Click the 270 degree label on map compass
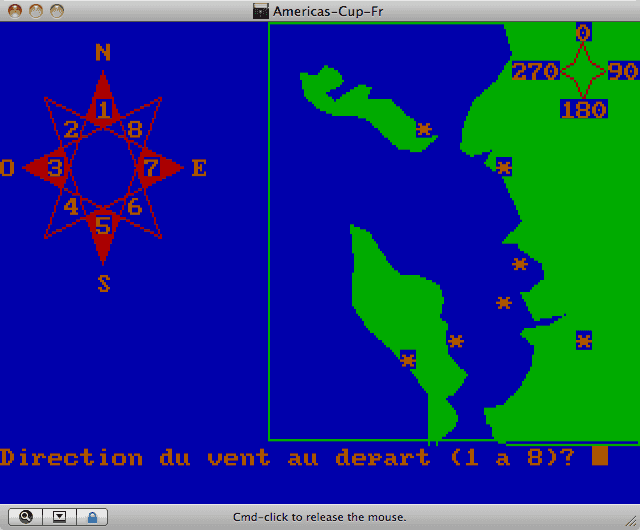This screenshot has height=530, width=640. pos(535,71)
